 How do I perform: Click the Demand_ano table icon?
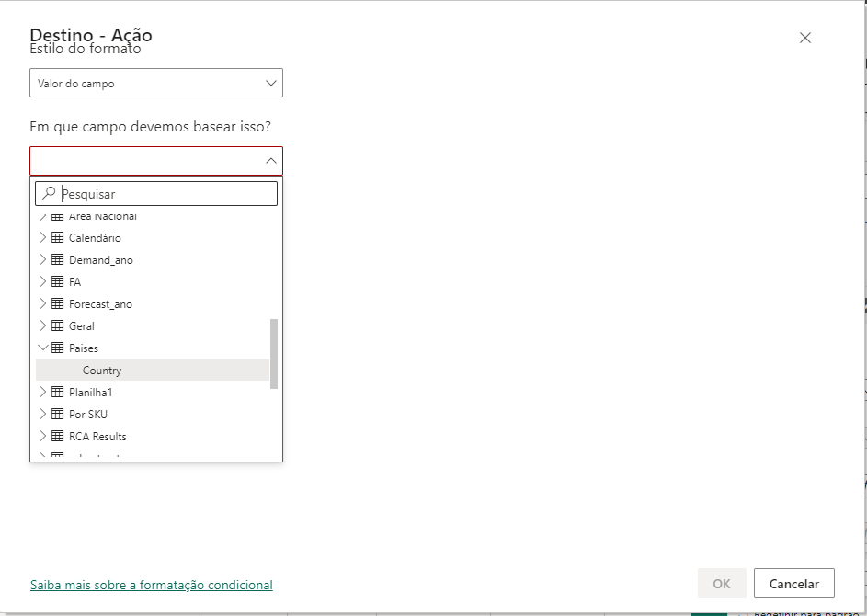pos(58,260)
